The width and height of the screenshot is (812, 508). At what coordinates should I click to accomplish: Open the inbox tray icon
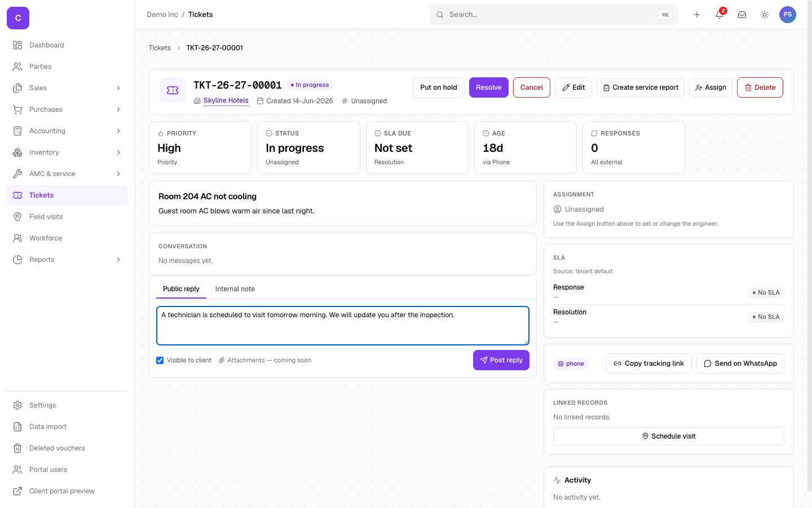(x=742, y=15)
